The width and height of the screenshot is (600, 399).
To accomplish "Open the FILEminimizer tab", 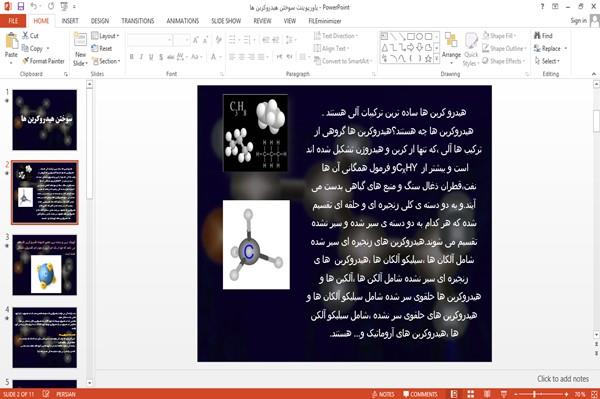I will pos(325,21).
